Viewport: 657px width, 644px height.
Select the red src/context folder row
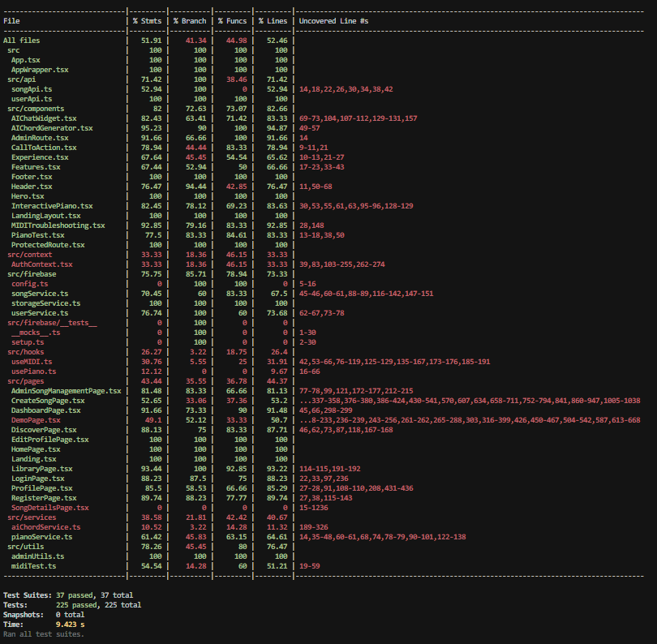point(30,255)
